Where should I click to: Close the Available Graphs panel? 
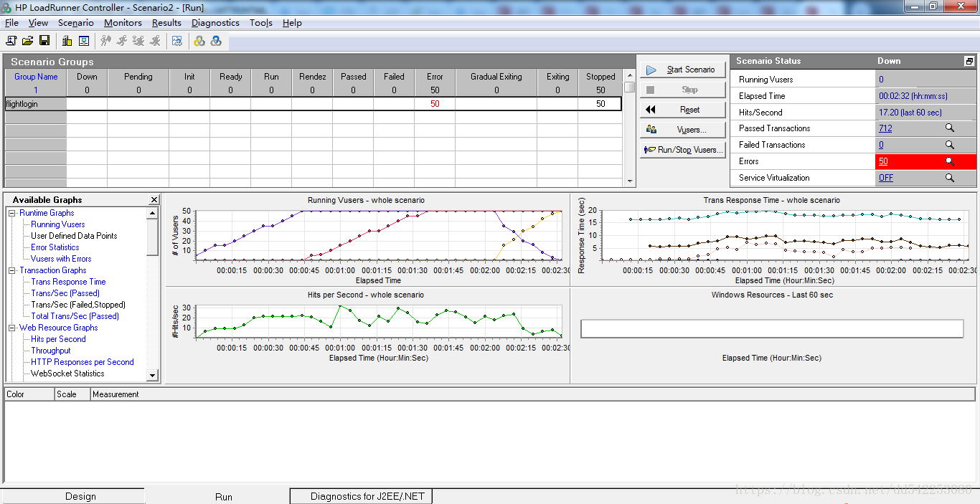click(154, 200)
